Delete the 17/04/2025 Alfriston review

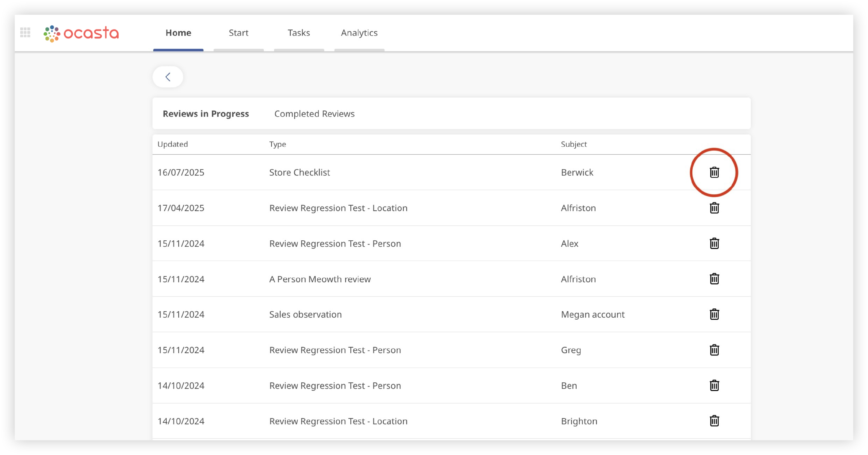tap(714, 208)
